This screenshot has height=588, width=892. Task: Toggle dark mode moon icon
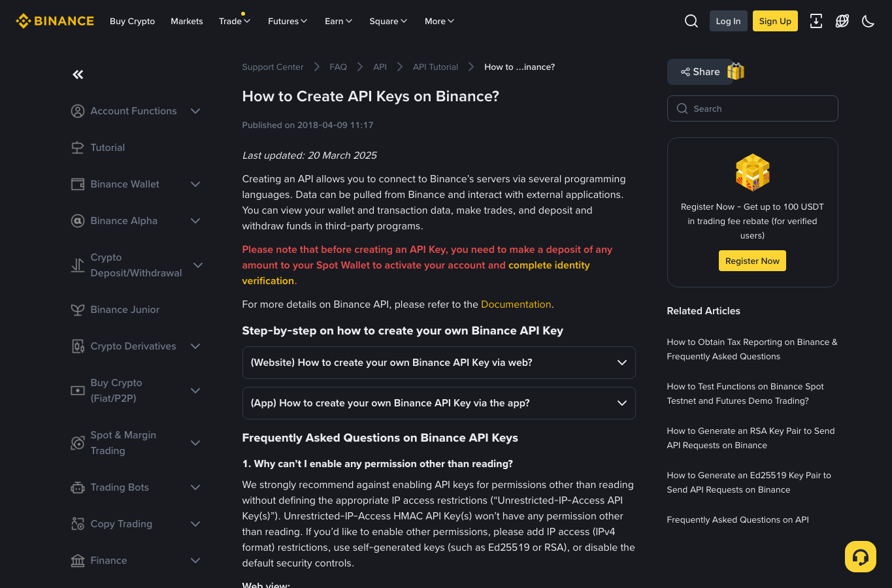868,21
